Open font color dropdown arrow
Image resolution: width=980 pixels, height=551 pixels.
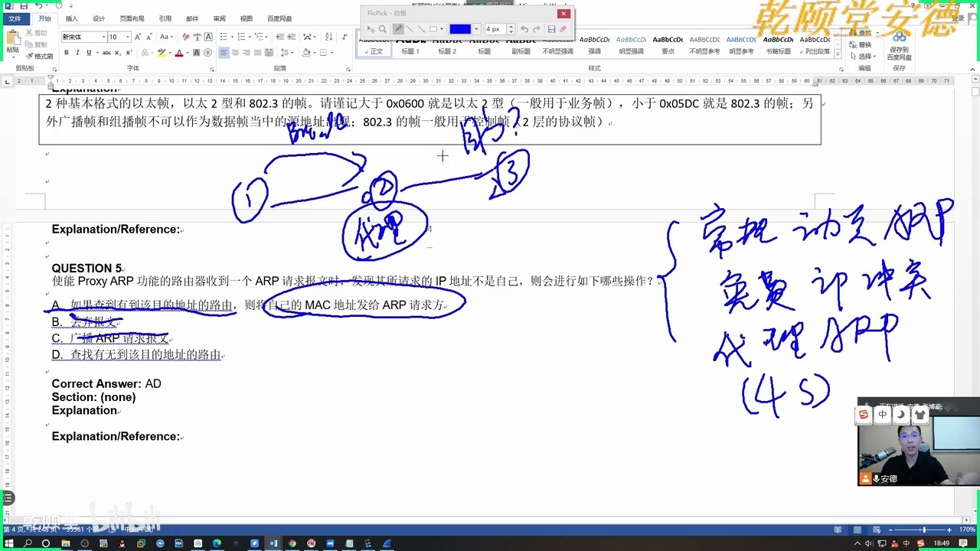(187, 53)
